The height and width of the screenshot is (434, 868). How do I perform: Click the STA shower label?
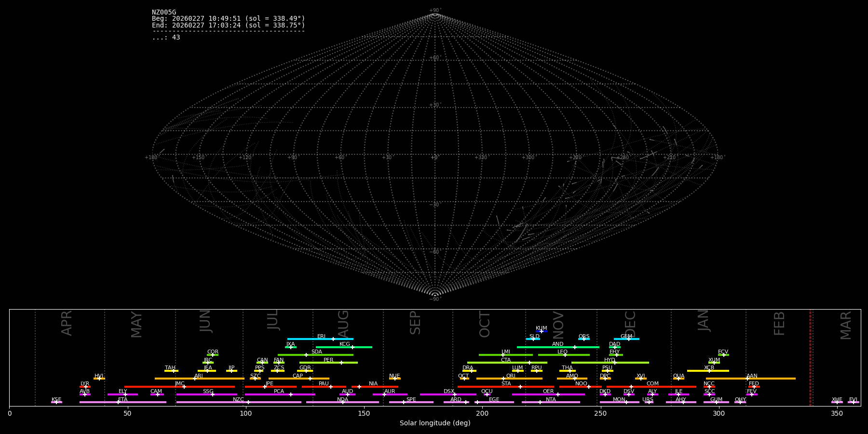point(506,384)
